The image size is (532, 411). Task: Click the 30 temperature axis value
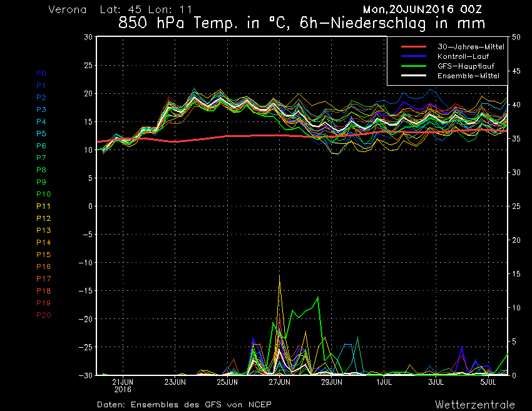(88, 37)
